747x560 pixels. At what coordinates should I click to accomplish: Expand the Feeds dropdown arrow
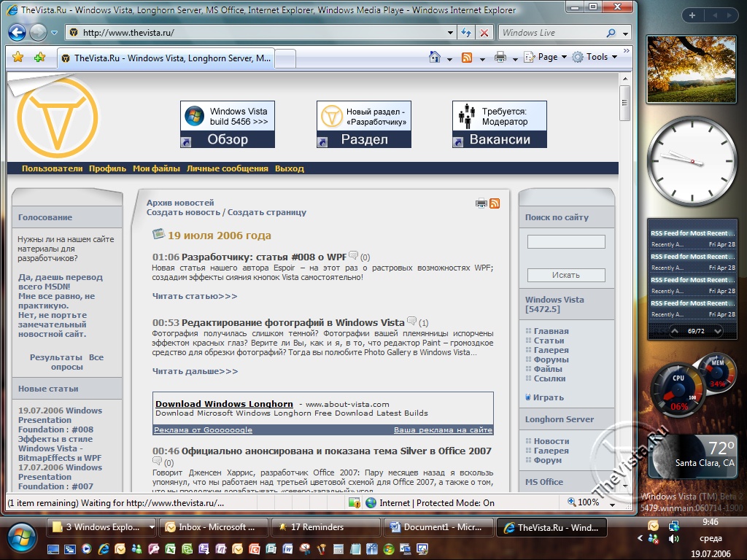482,58
